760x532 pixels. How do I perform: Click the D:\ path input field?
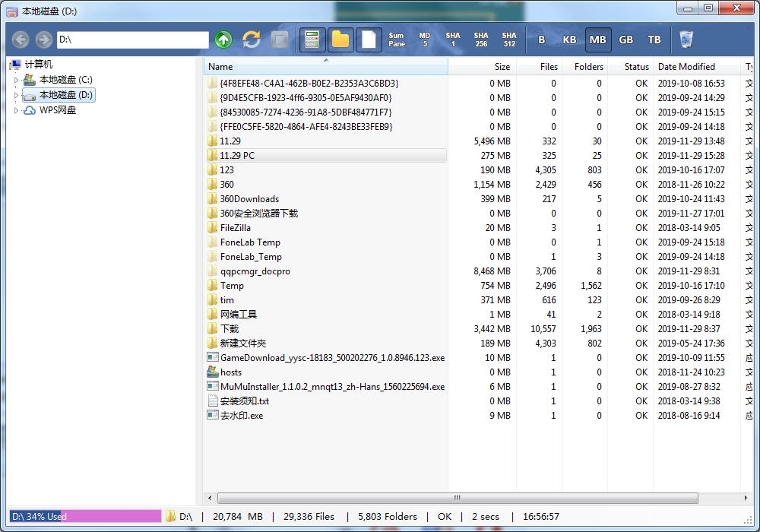pos(132,40)
